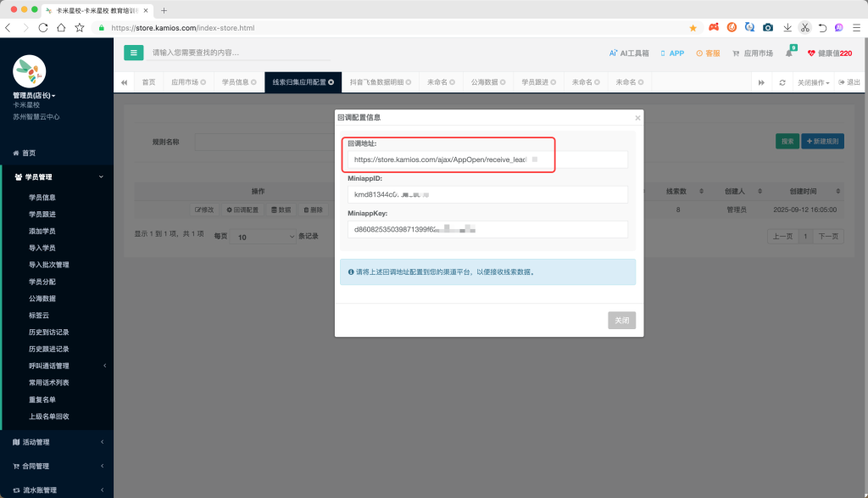Screen dimensions: 868x498
Task: Open the notification bell icon
Action: (x=789, y=53)
